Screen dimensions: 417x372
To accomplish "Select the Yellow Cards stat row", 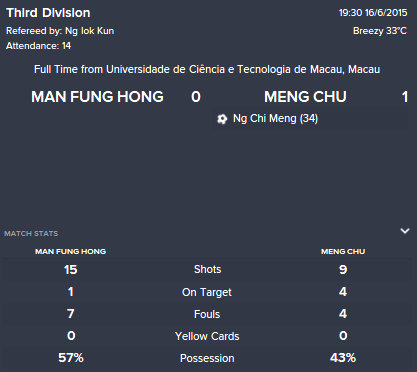I will (207, 336).
